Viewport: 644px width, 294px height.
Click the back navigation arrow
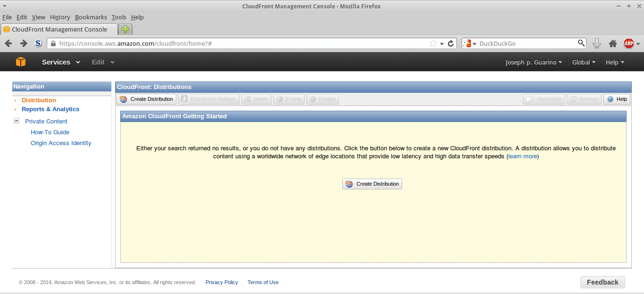8,43
